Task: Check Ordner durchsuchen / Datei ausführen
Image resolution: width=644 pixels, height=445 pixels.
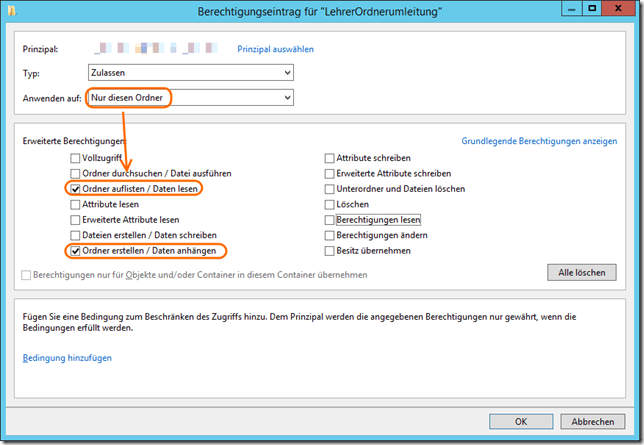Action: pyautogui.click(x=76, y=173)
